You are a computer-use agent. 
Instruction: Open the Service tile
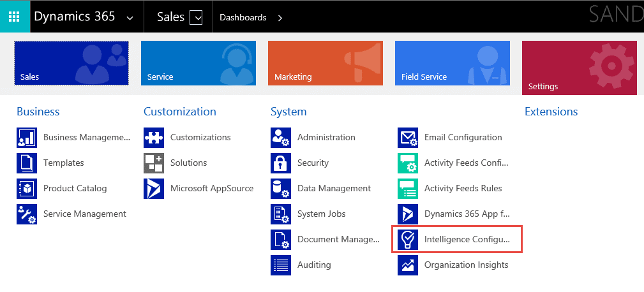(198, 63)
